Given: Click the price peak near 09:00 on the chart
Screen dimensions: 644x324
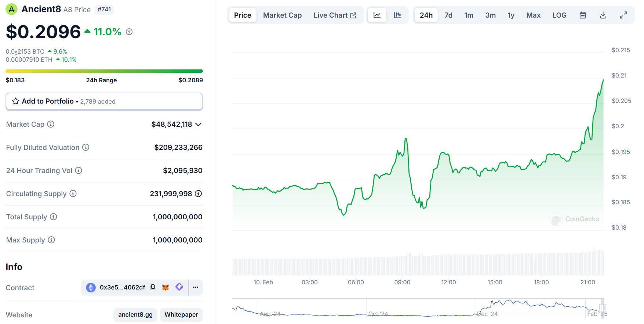Looking at the screenshot, I should (x=405, y=138).
